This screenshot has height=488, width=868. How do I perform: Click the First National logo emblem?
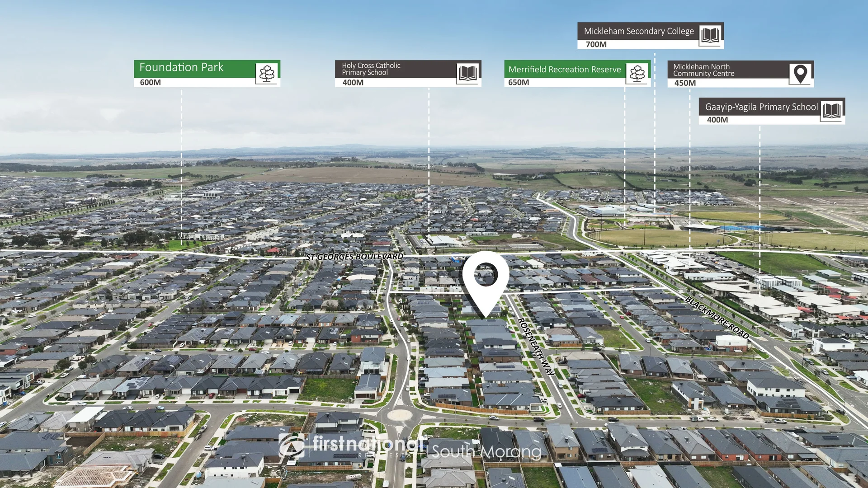point(292,446)
